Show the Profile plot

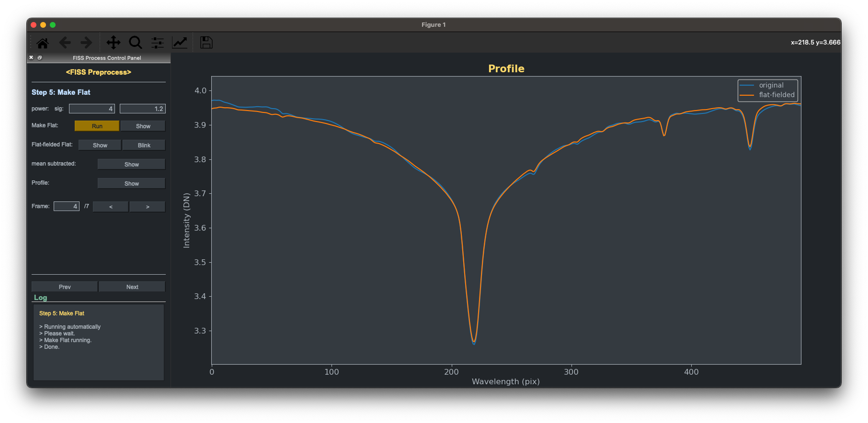pos(131,183)
